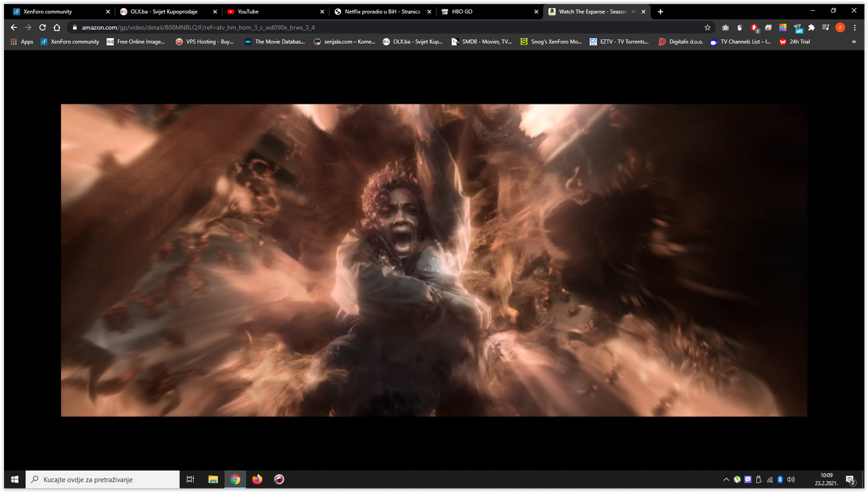Open the XenForo community bookmark

(x=70, y=41)
